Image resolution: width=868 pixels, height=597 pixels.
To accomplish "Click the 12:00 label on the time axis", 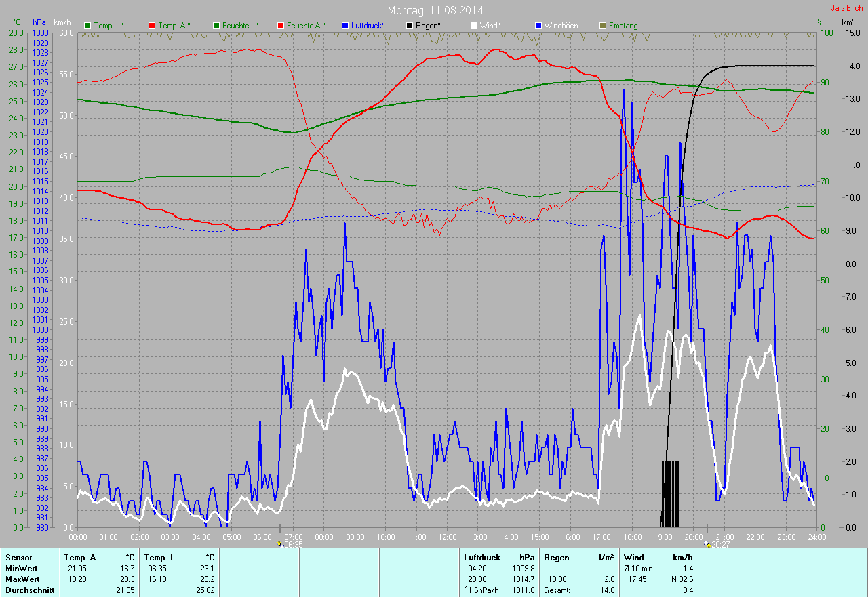I will [x=447, y=537].
